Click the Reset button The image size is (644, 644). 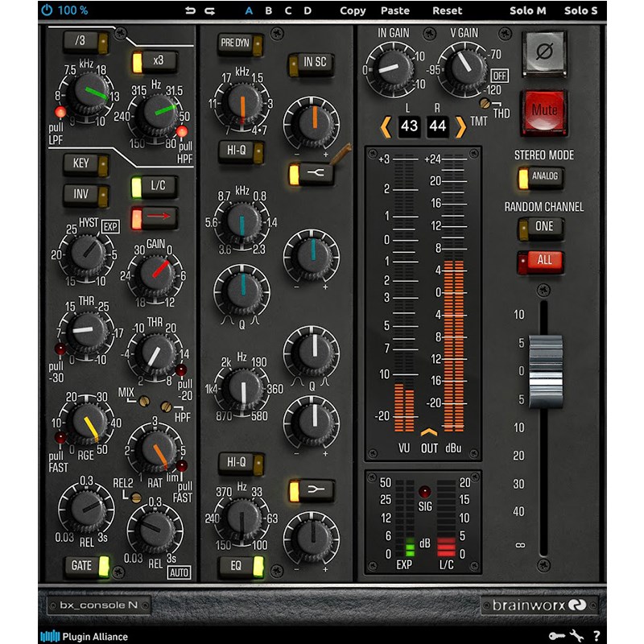448,10
